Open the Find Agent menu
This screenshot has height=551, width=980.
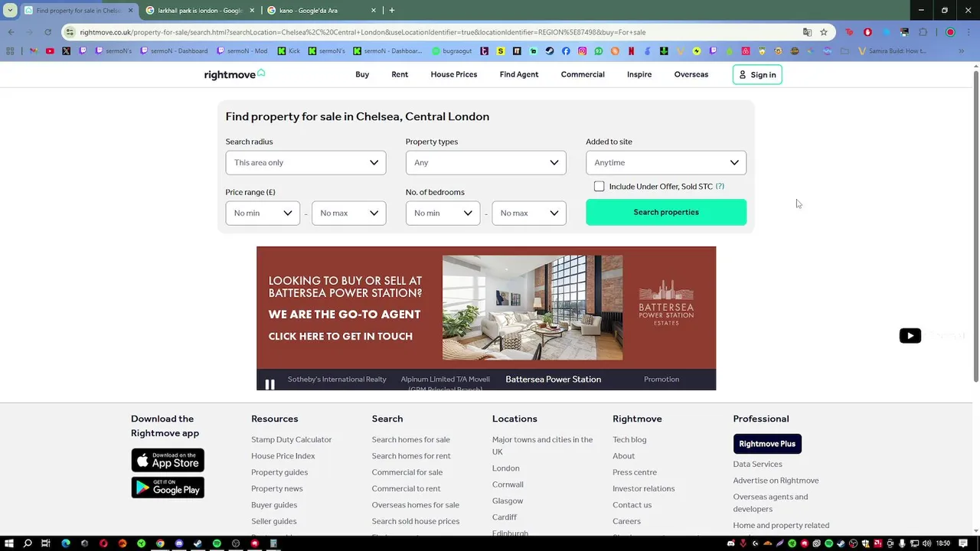(519, 74)
